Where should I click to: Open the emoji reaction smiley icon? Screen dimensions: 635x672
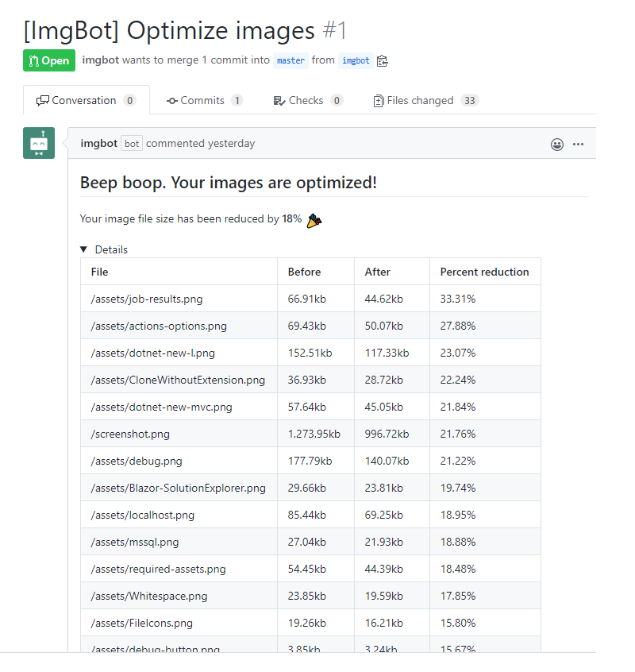coord(557,144)
